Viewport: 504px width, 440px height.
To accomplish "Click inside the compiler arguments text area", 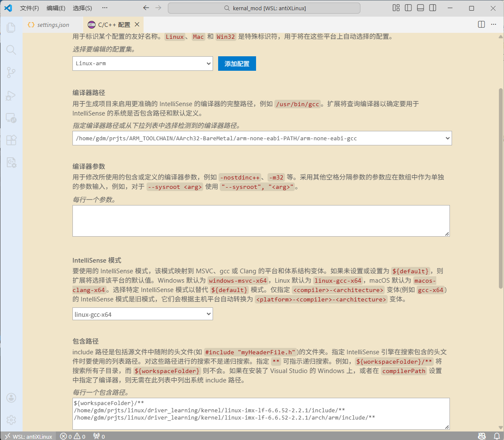I will pyautogui.click(x=261, y=220).
